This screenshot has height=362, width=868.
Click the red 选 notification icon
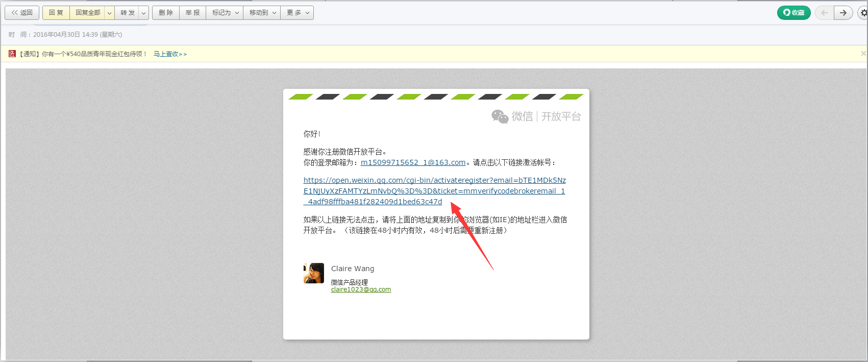click(x=12, y=54)
